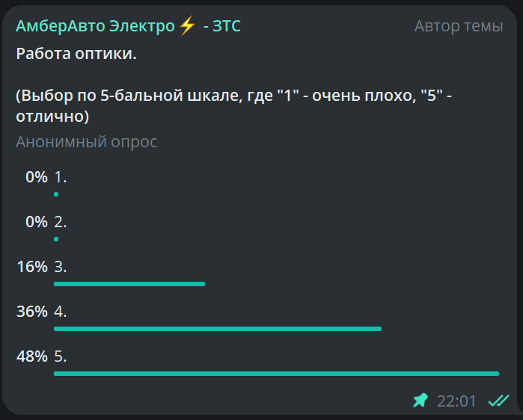Select poll option "1."
The image size is (523, 420).
coord(61,178)
